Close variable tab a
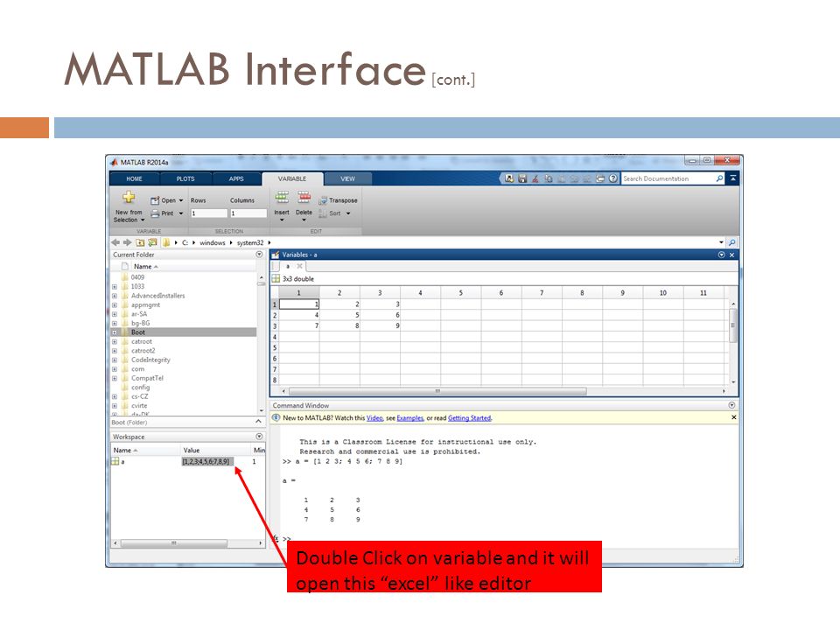This screenshot has height=630, width=840. pyautogui.click(x=299, y=266)
